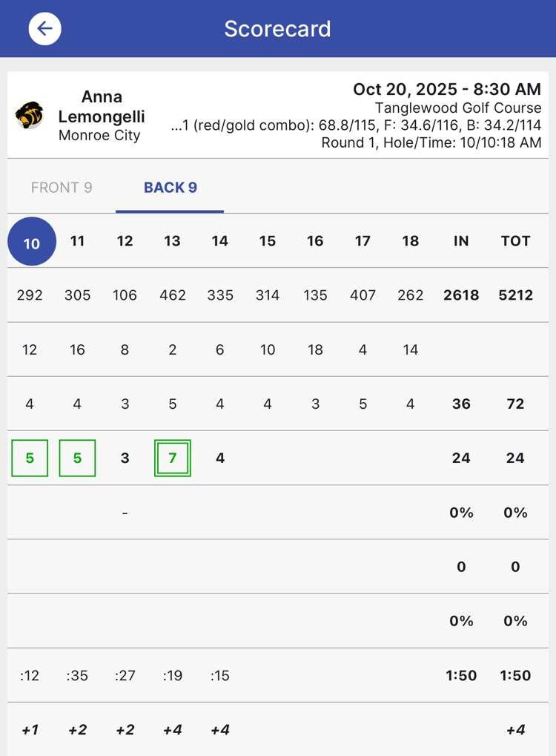Tap score 3 for hole 12
Image resolution: width=556 pixels, height=756 pixels.
click(125, 458)
